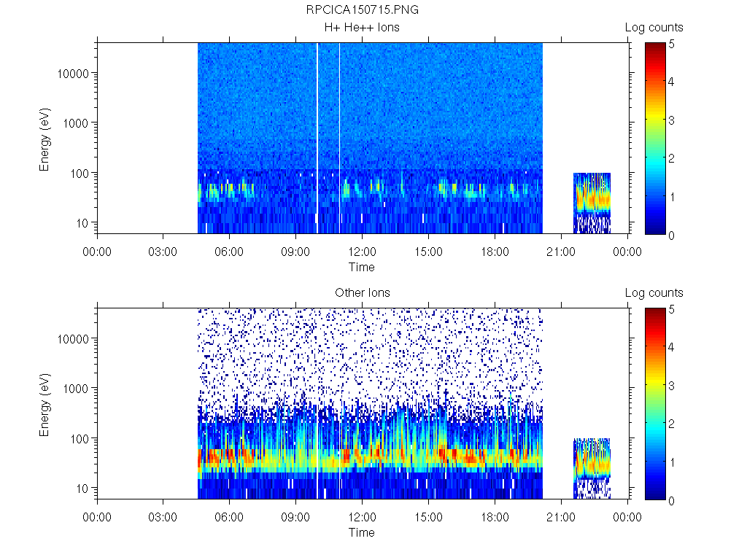Click the 10 energy tick on H+ He++ plot
Screen dimensions: 747x560
(82, 223)
